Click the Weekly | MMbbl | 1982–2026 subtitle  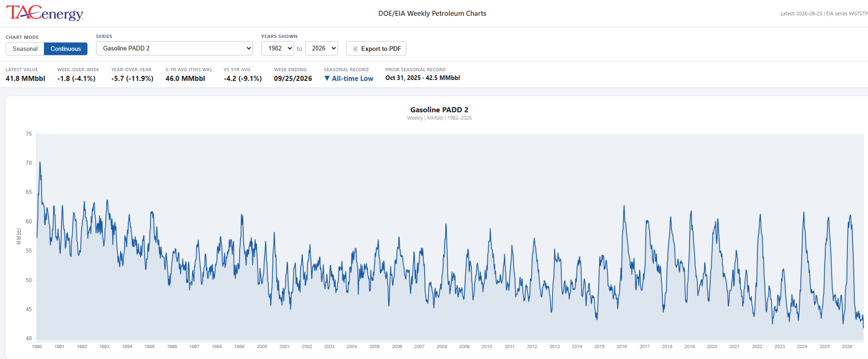[x=439, y=118]
